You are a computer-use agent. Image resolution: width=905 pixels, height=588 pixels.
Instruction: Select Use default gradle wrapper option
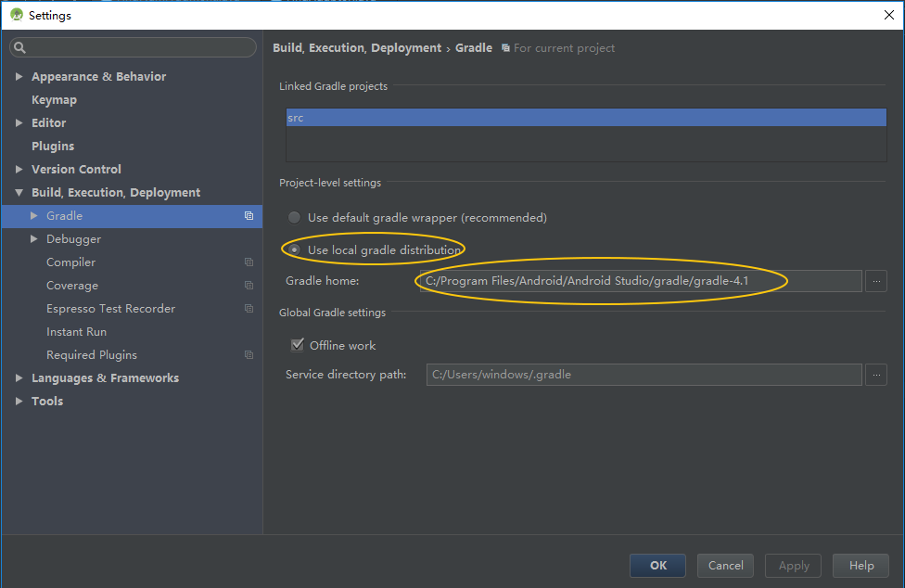click(x=294, y=218)
